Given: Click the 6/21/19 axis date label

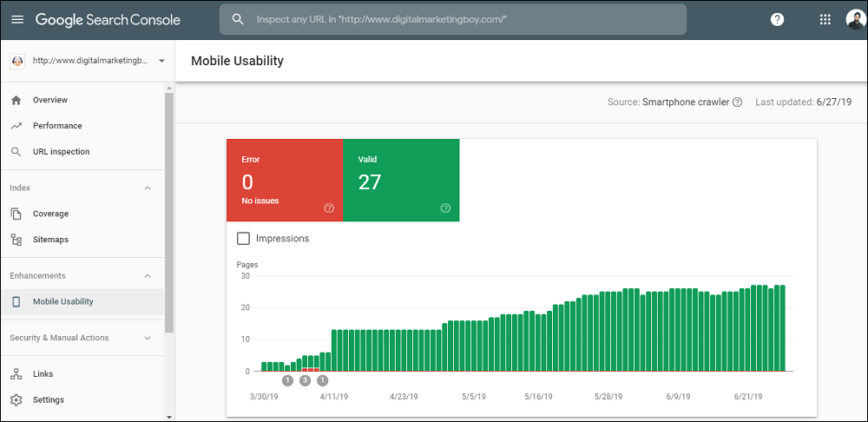Looking at the screenshot, I should coord(748,397).
